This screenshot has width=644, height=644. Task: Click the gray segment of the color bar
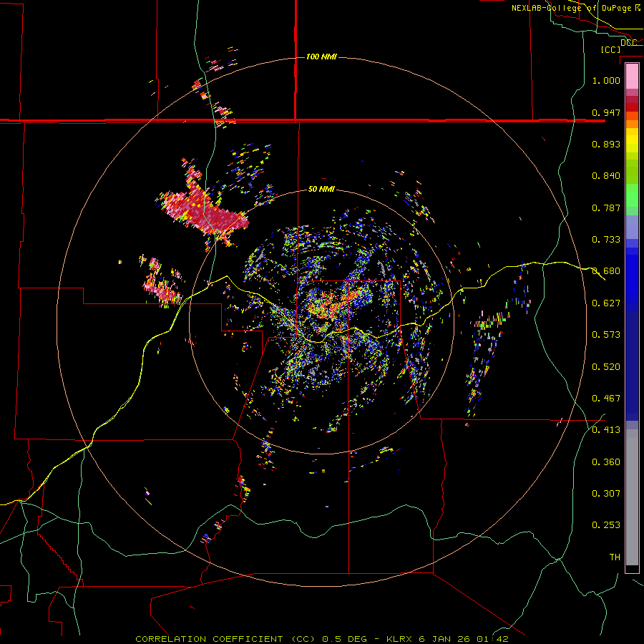632,497
